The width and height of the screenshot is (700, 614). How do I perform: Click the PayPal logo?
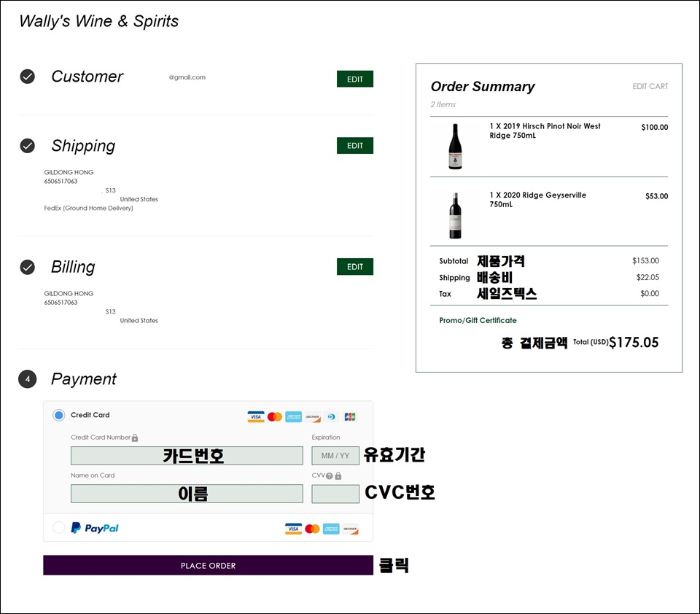click(95, 528)
